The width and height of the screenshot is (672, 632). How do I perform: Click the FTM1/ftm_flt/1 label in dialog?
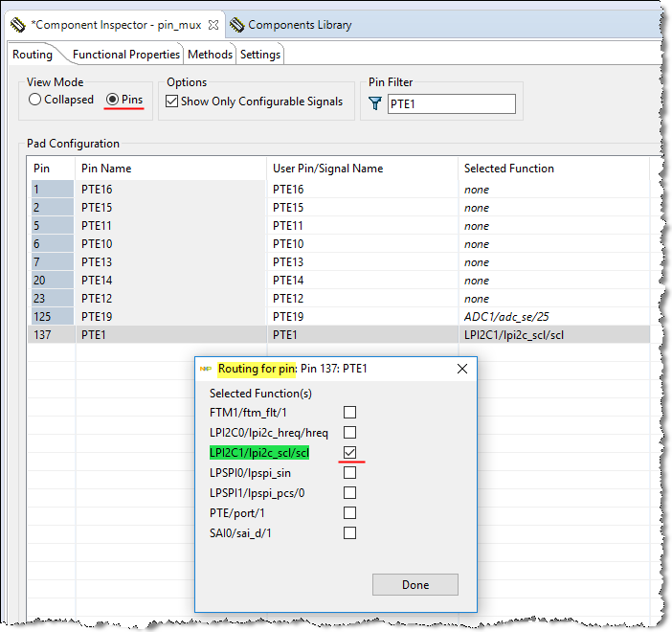pos(248,413)
